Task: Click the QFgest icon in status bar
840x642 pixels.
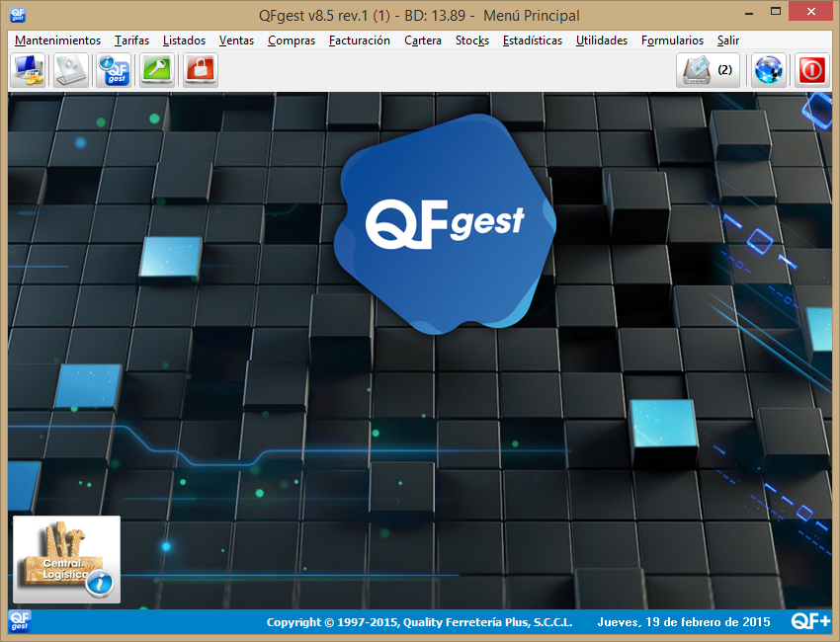Action: [x=20, y=621]
